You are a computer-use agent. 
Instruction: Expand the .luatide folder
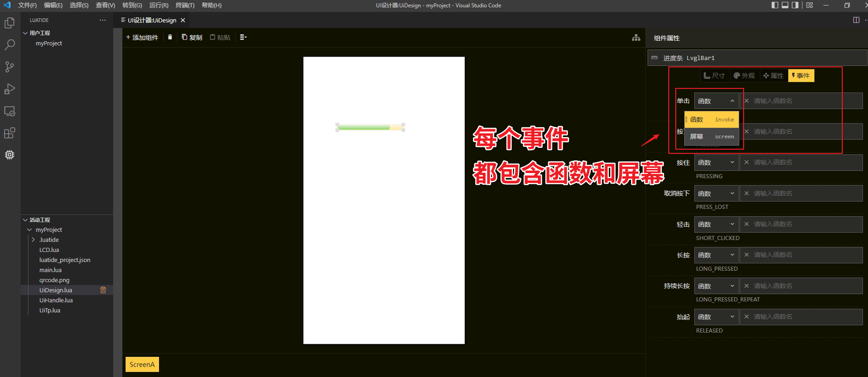[x=33, y=239]
